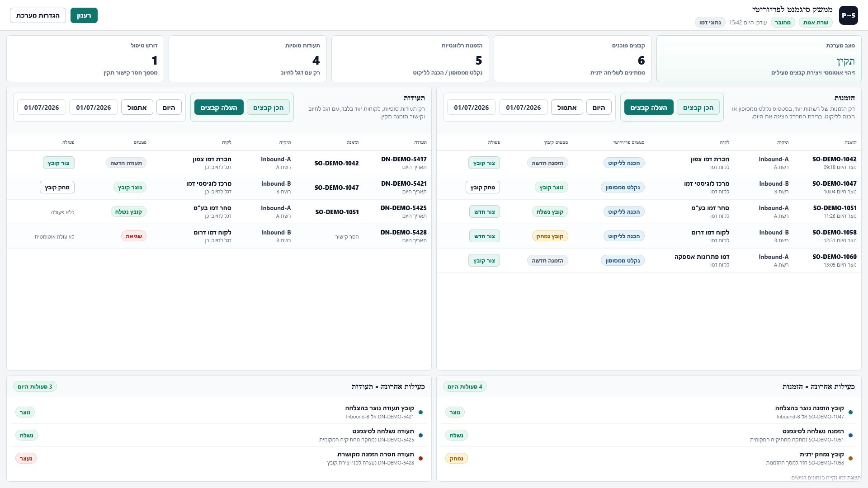The height and width of the screenshot is (488, 868).
Task: Select אתמול filter in the certificates panel
Action: (137, 107)
